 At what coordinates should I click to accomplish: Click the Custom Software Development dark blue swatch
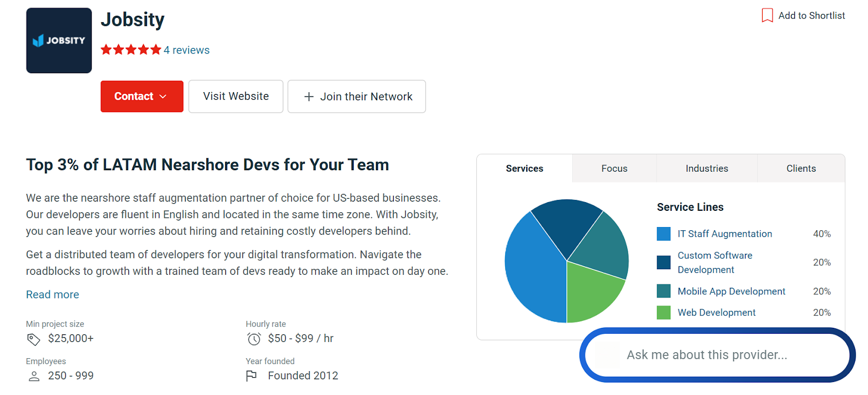coord(663,262)
